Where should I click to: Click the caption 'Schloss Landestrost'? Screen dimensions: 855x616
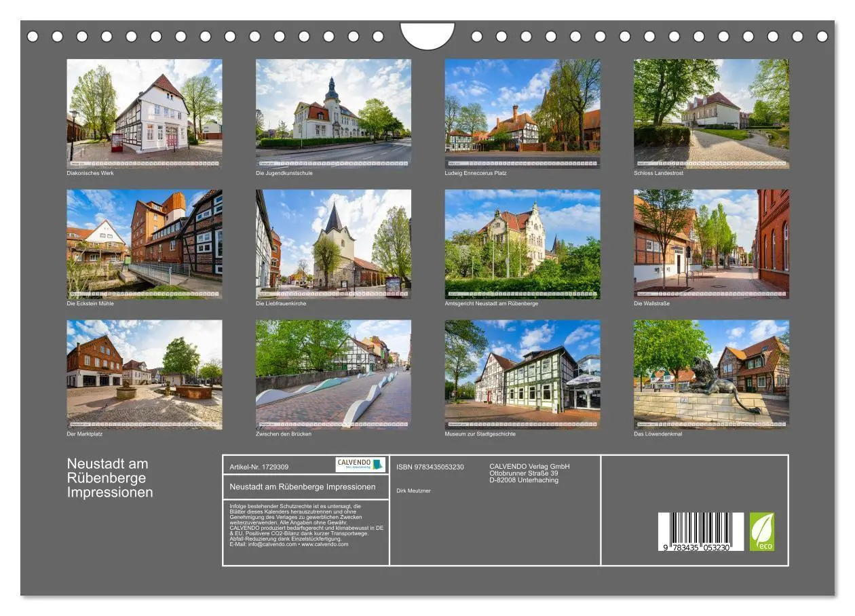pyautogui.click(x=659, y=173)
